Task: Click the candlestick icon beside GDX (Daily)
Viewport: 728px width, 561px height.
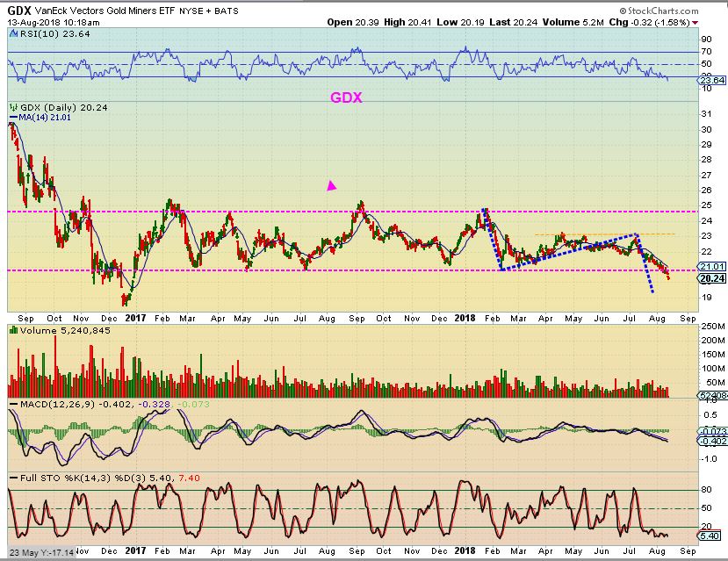Action: (x=14, y=107)
